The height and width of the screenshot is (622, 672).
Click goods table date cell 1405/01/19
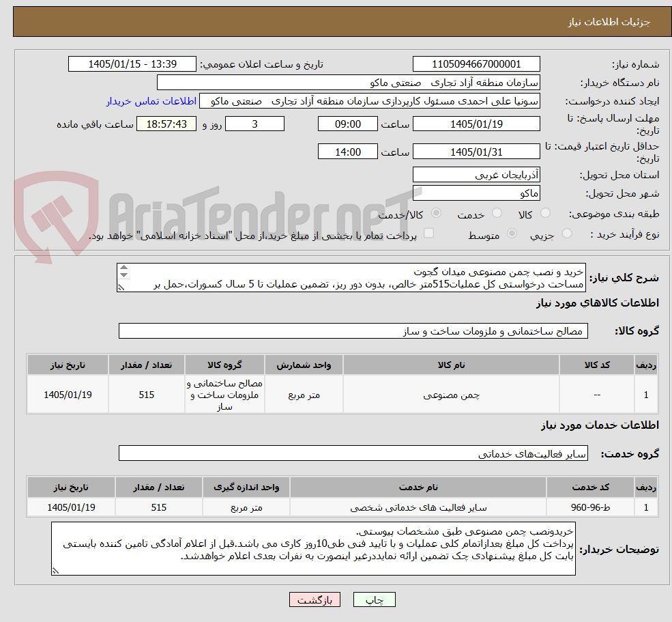(68, 395)
